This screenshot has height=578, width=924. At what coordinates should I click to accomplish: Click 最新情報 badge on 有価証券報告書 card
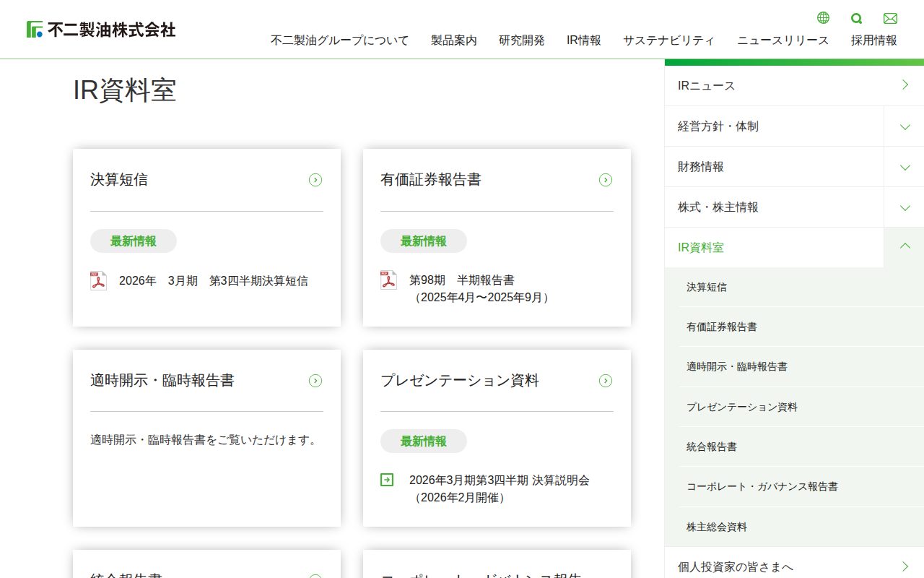click(x=424, y=241)
